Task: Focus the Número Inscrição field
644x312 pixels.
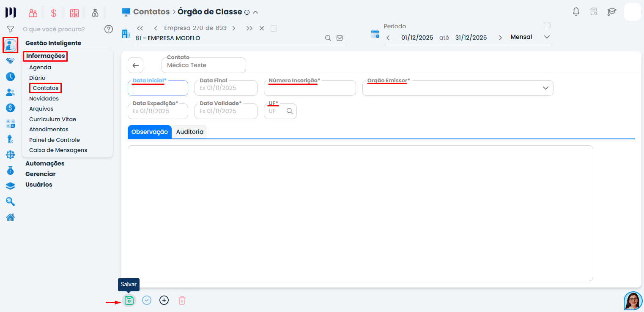Action: point(310,88)
